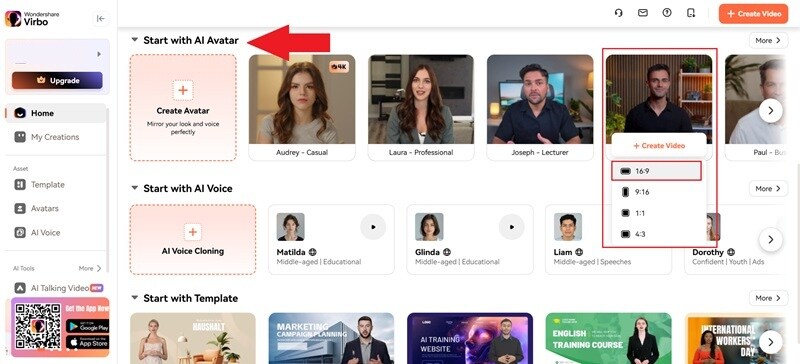Click More button for AI Voice section
The height and width of the screenshot is (364, 800).
pos(768,188)
